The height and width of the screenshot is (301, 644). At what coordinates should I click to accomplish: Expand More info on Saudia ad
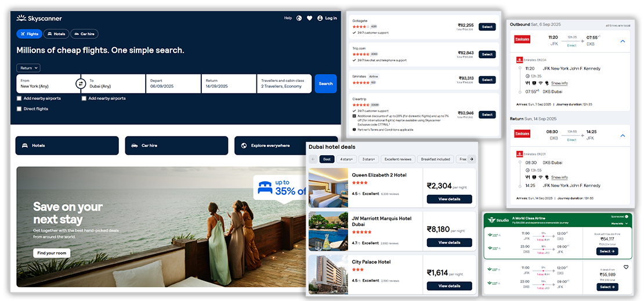620,224
